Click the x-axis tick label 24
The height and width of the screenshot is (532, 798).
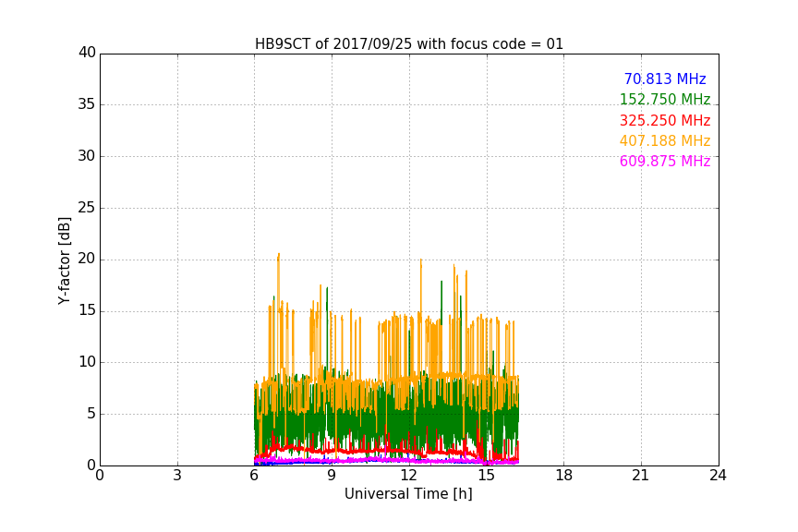pos(718,476)
